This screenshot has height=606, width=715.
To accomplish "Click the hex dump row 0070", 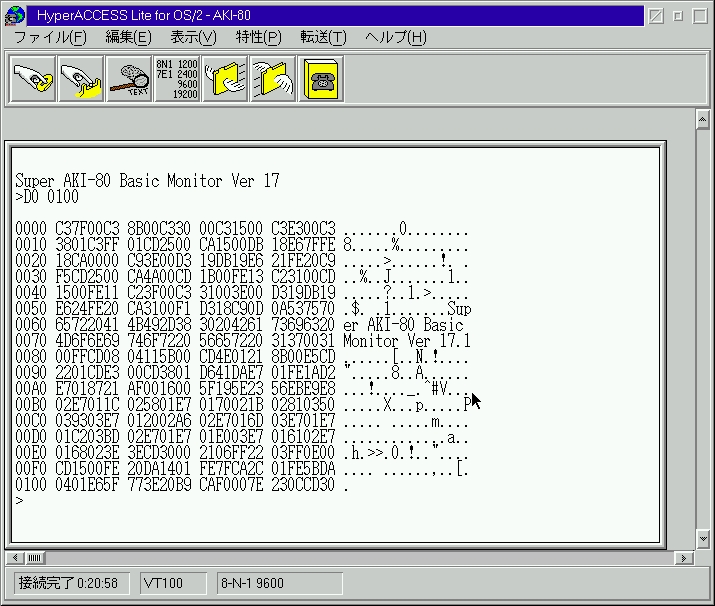I will click(x=243, y=341).
